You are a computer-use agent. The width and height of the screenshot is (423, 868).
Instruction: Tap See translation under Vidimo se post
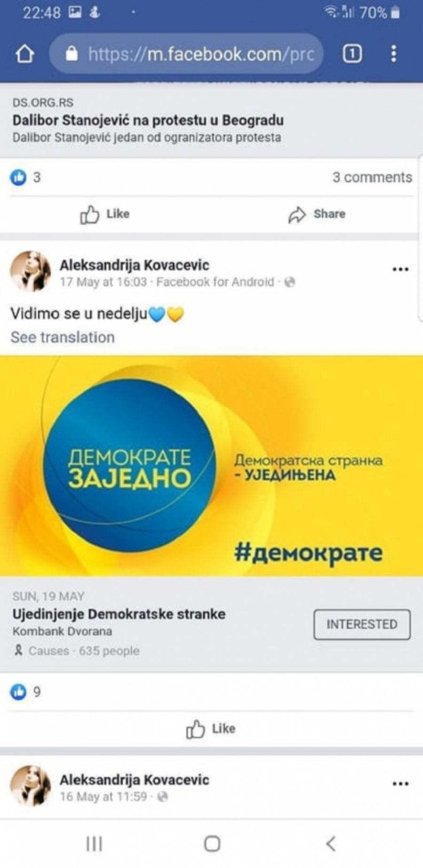63,337
